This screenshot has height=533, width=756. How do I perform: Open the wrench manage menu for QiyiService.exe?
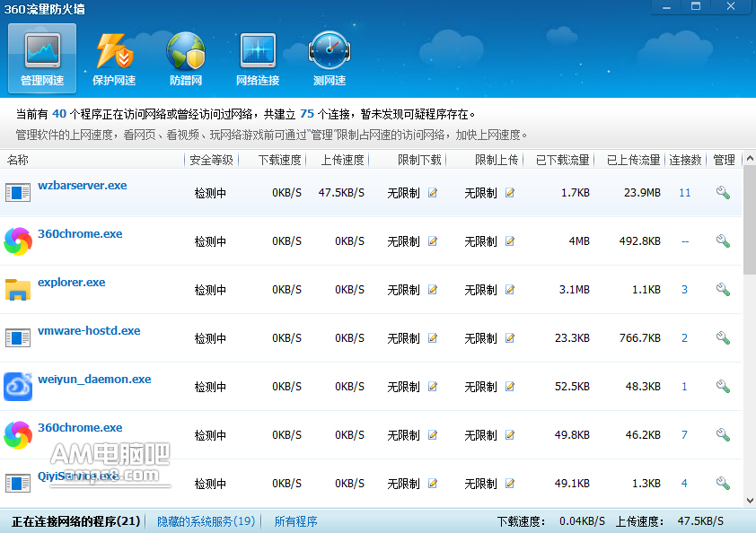(723, 484)
